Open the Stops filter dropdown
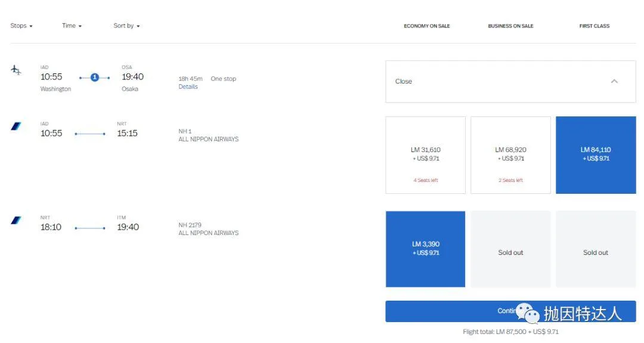 click(21, 26)
